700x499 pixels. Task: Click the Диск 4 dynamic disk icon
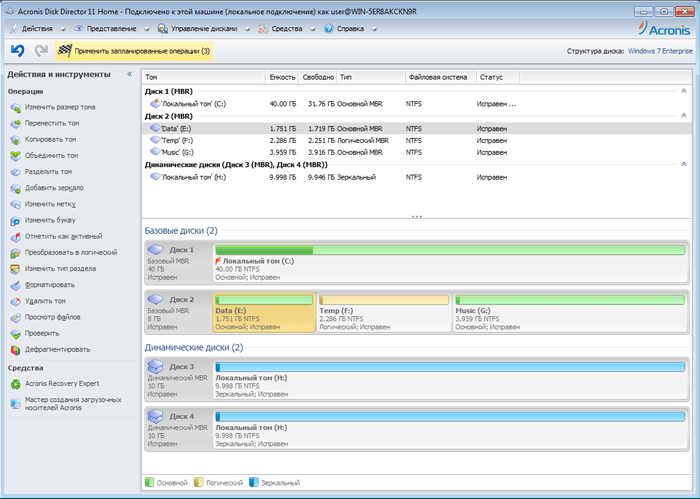pos(155,416)
